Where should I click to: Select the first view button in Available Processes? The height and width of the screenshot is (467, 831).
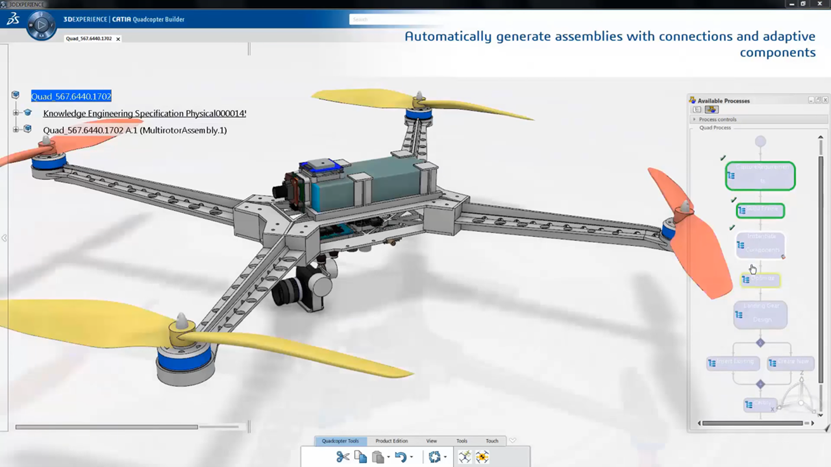pos(697,110)
